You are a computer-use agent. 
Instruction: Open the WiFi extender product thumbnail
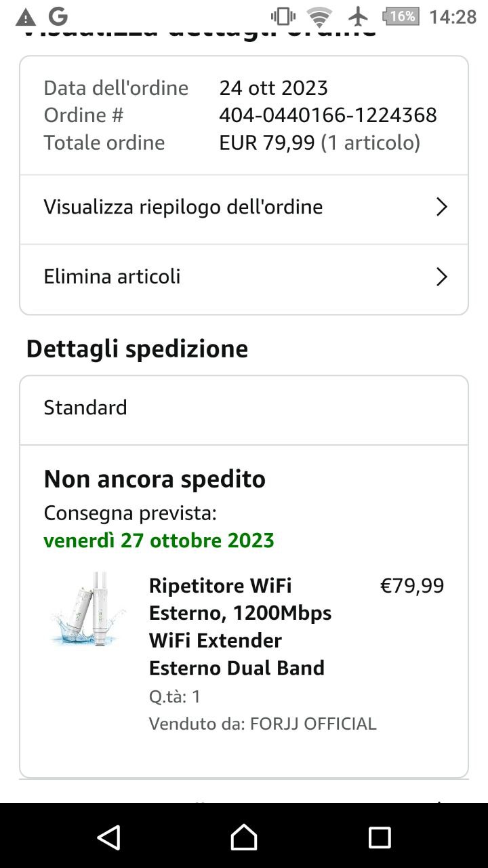click(x=89, y=609)
